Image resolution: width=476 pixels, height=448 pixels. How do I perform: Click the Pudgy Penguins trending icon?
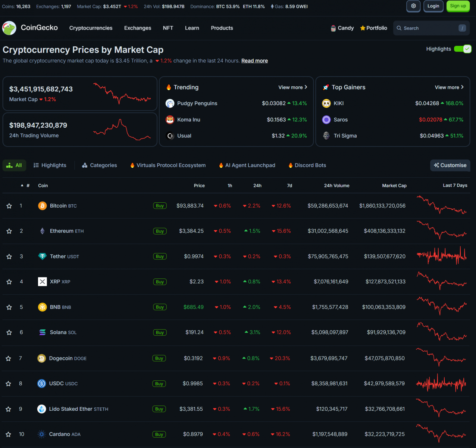170,103
